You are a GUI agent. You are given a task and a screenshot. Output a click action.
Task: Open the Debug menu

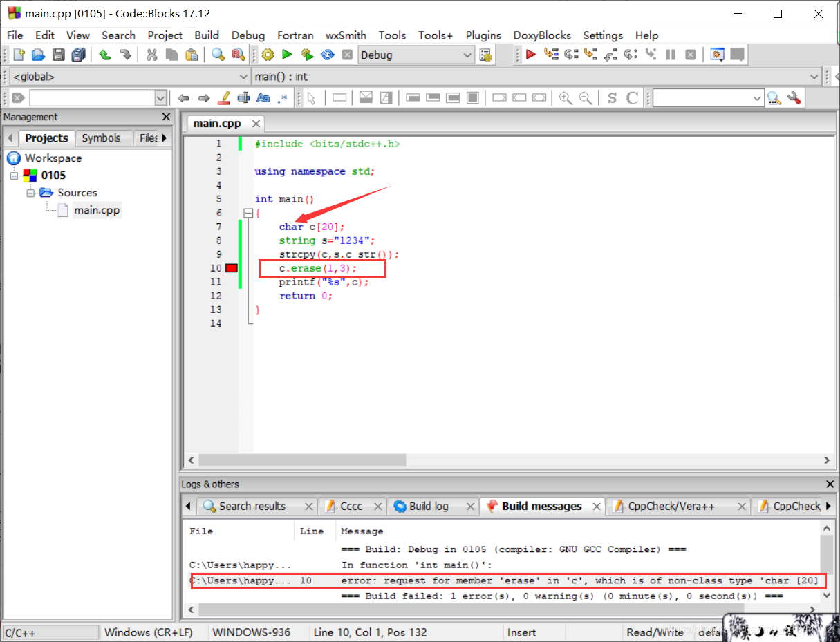coord(248,35)
